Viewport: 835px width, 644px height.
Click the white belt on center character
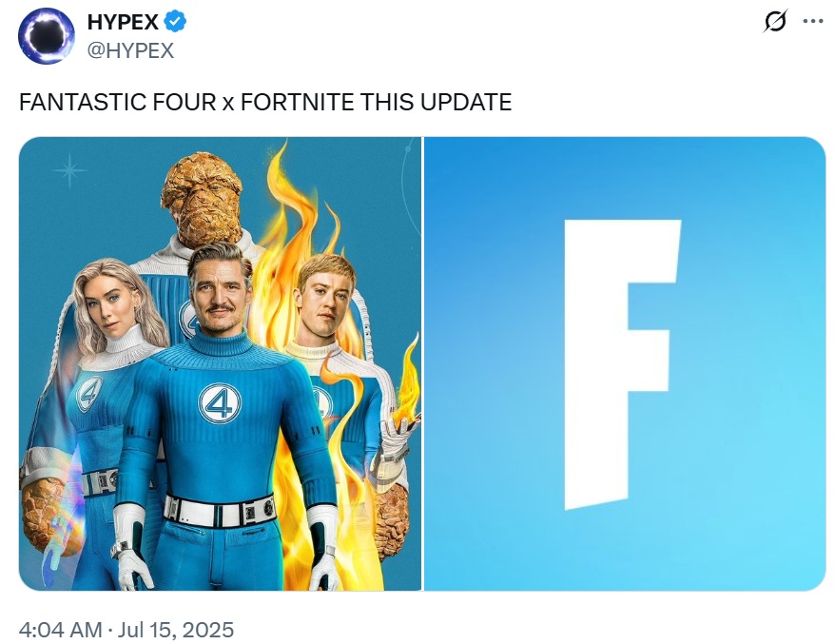coord(219,510)
